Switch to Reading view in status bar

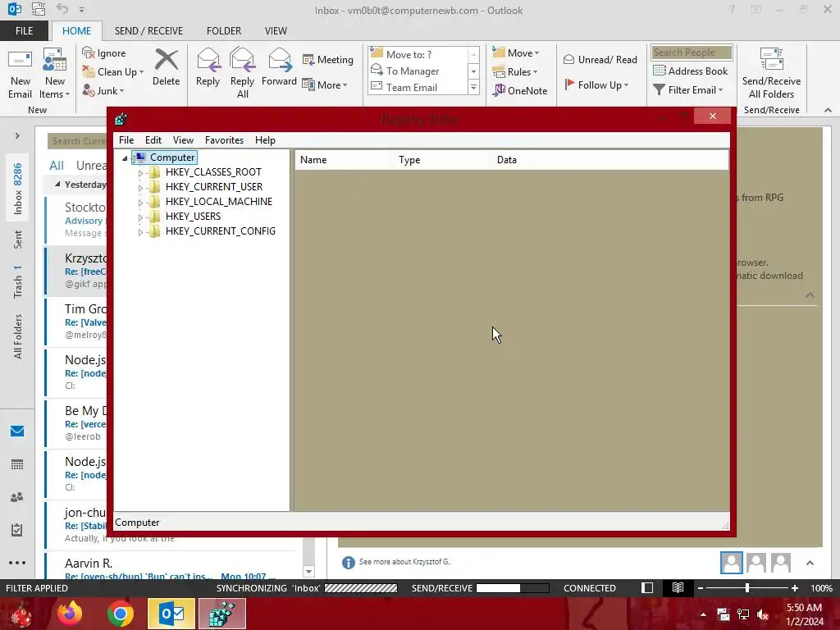678,587
